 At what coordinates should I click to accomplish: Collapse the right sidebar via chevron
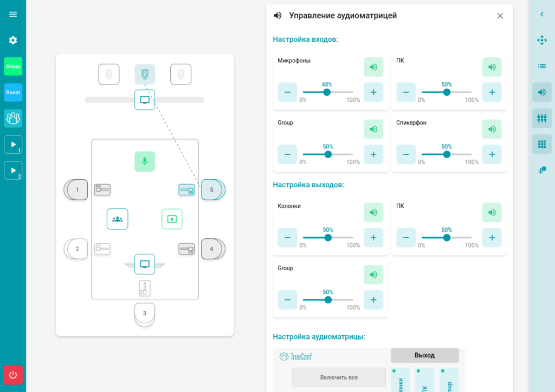click(x=541, y=14)
